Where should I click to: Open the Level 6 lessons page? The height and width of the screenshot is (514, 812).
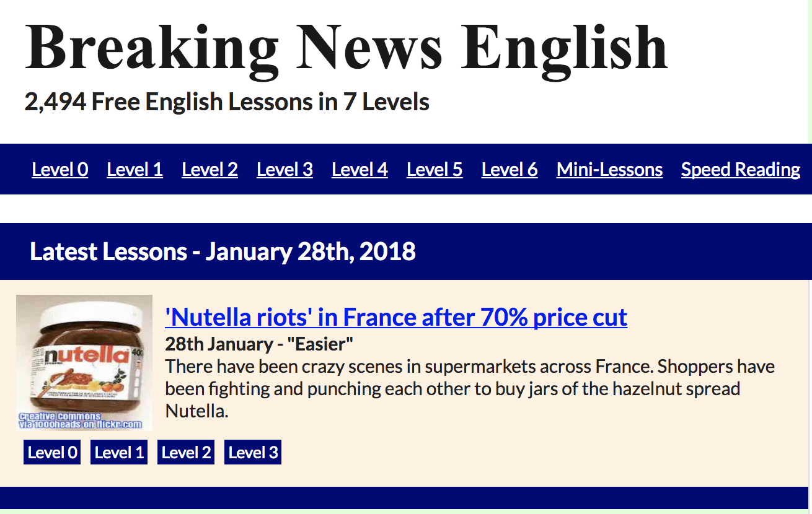[510, 170]
